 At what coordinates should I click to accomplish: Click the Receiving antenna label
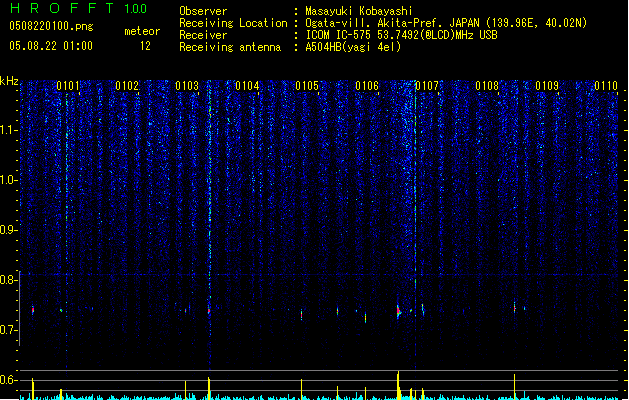(x=230, y=47)
